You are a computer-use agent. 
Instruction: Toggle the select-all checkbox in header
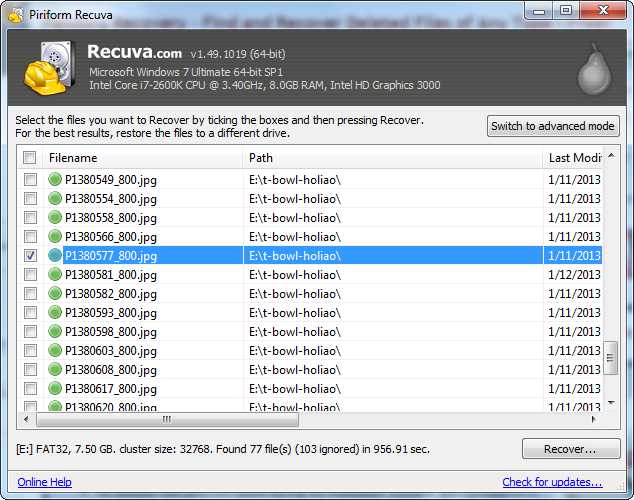click(x=30, y=157)
